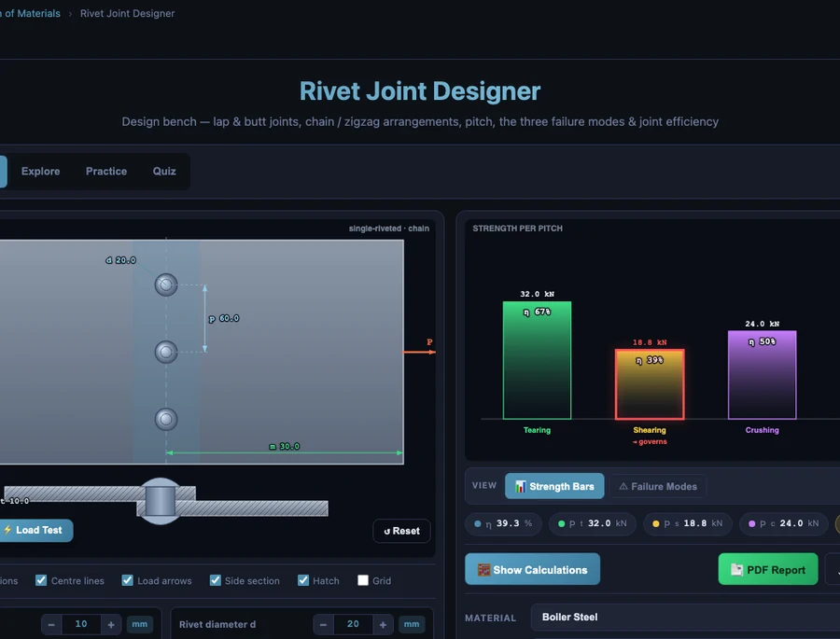
Task: Decrease the thickness value showing 10
Action: coord(51,624)
